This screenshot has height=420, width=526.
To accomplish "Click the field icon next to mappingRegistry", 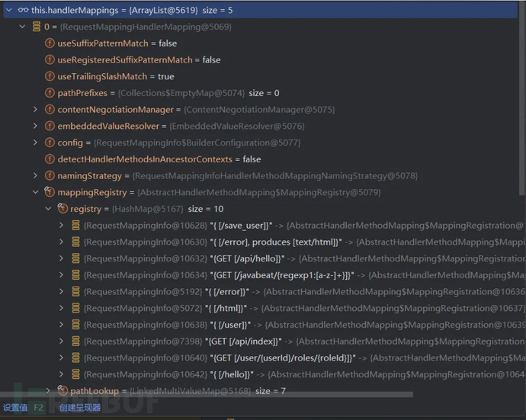I will (50, 192).
